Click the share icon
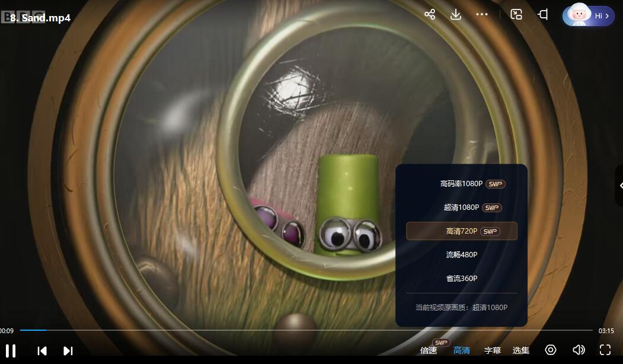Image resolution: width=623 pixels, height=364 pixels. coord(430,15)
